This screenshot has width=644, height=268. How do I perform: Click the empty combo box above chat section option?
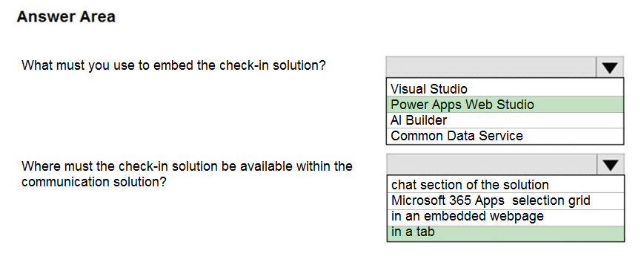(x=491, y=165)
